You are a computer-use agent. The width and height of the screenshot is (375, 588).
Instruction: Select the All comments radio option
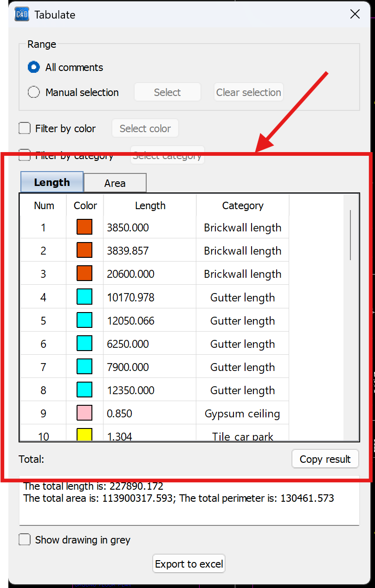[x=34, y=67]
